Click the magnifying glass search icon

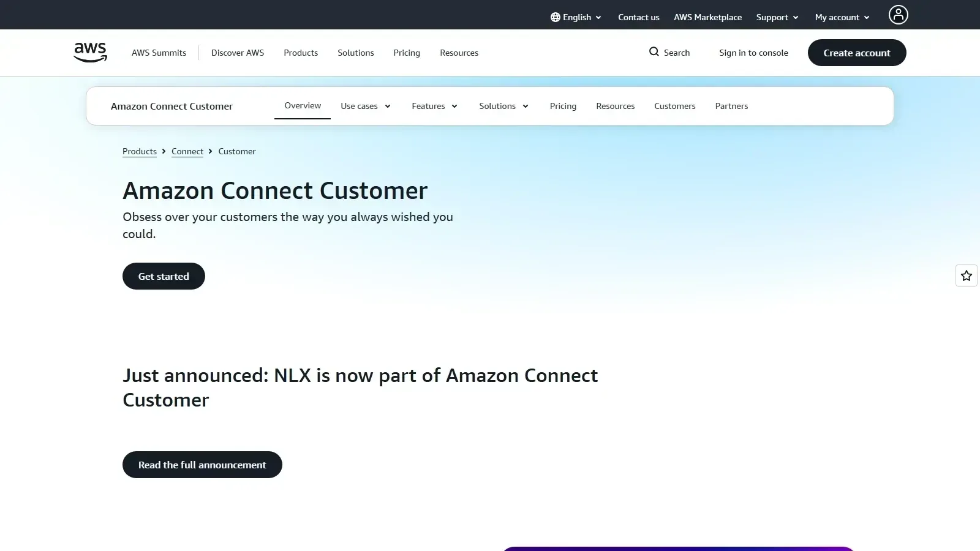point(654,52)
